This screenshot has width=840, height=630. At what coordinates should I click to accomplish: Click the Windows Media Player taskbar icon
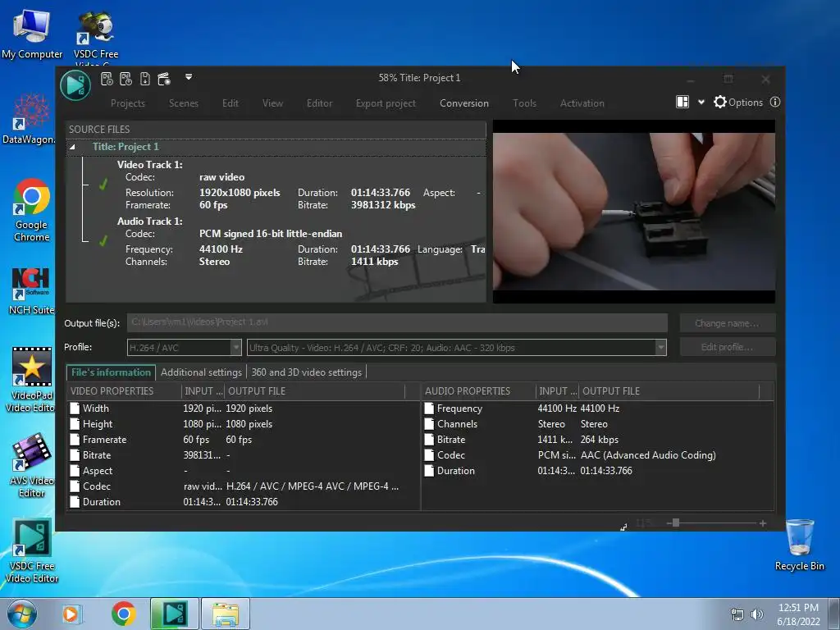click(x=71, y=614)
